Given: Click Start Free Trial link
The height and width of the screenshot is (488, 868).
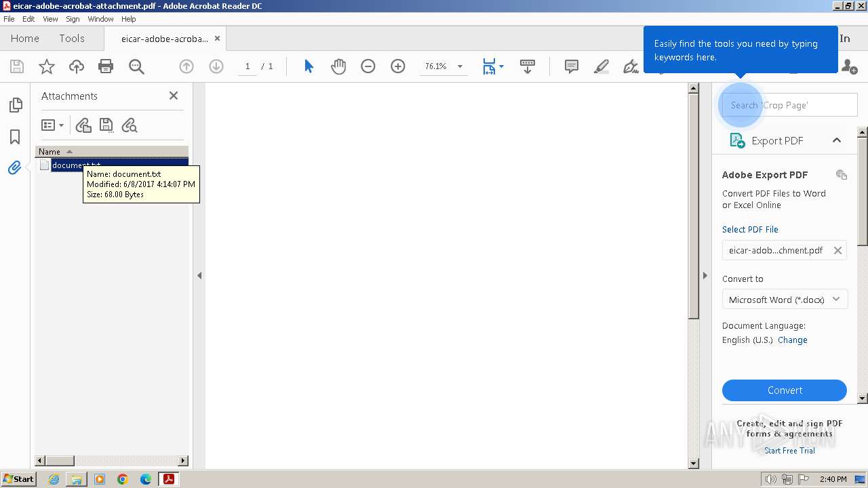Looking at the screenshot, I should click(x=789, y=451).
